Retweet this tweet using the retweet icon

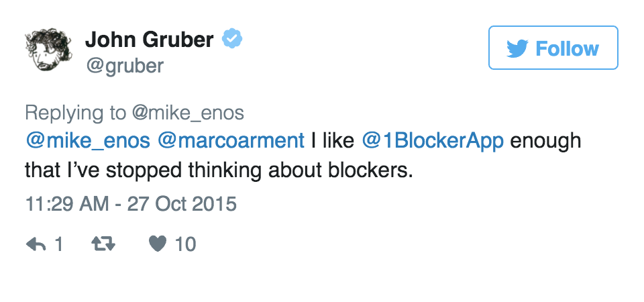103,244
